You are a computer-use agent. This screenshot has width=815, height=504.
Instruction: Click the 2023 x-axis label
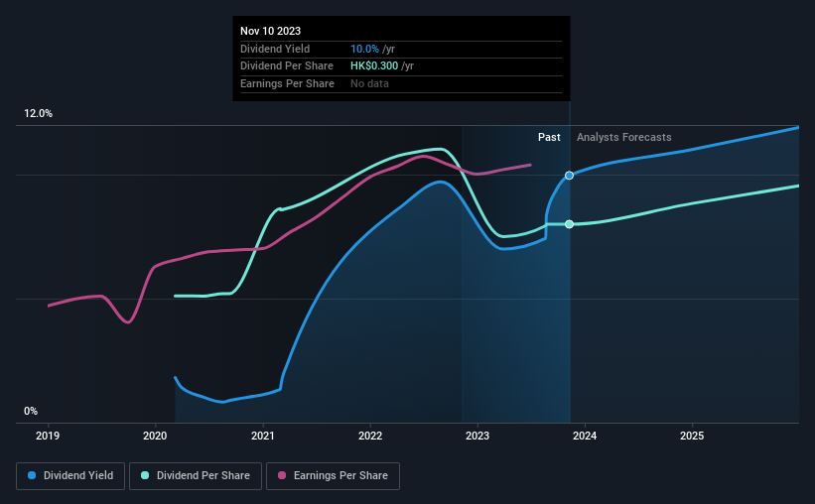tap(477, 436)
